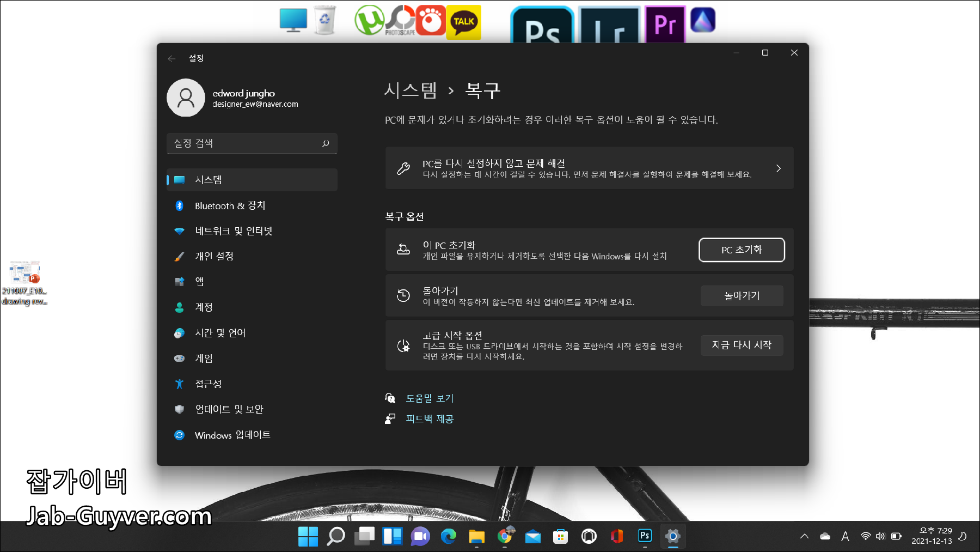Open Google Chrome from taskbar
980x552 pixels.
tap(505, 537)
